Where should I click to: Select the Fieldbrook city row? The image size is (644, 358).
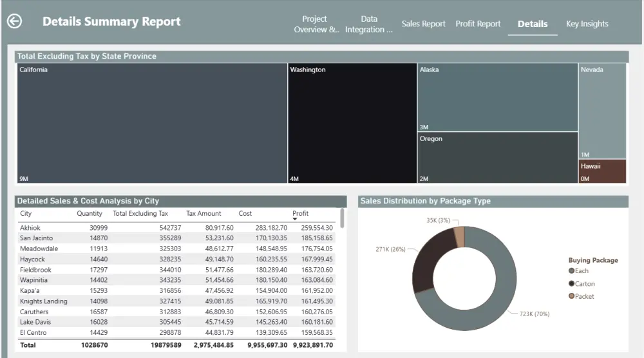176,270
